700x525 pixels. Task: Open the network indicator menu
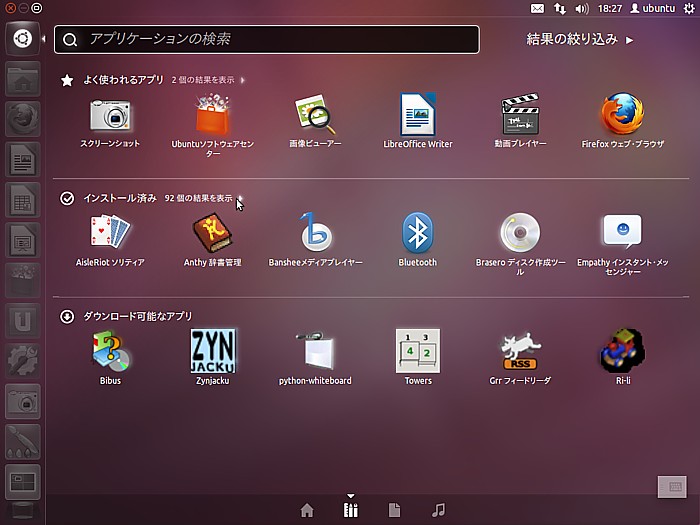[x=560, y=8]
